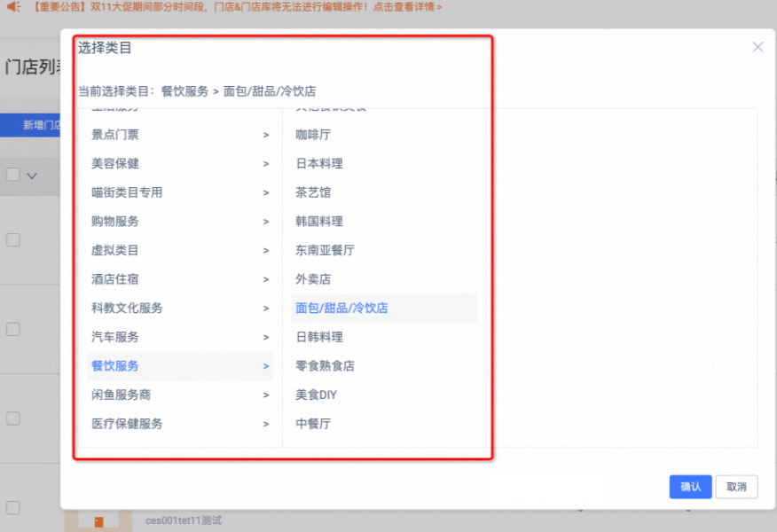This screenshot has height=532, width=777.
Task: Expand the 美容保健 category arrow
Action: [265, 163]
